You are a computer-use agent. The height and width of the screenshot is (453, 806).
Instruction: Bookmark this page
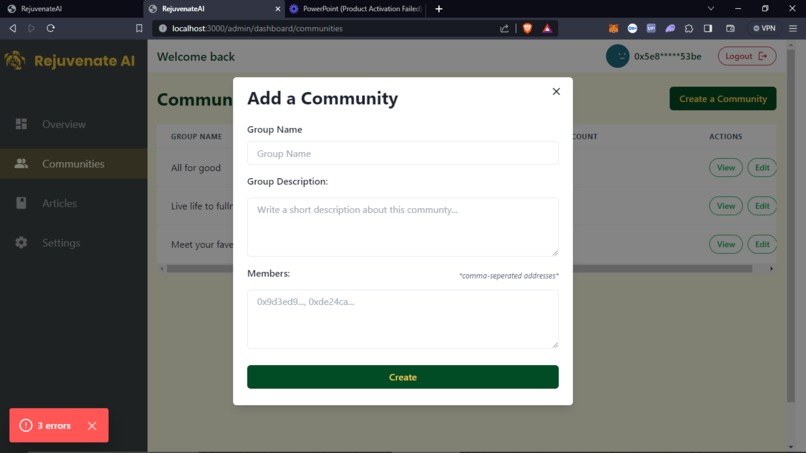pos(139,28)
